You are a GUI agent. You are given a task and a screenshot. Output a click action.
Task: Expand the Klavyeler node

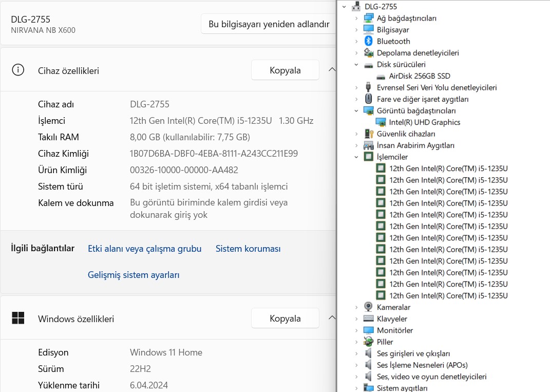pyautogui.click(x=356, y=319)
